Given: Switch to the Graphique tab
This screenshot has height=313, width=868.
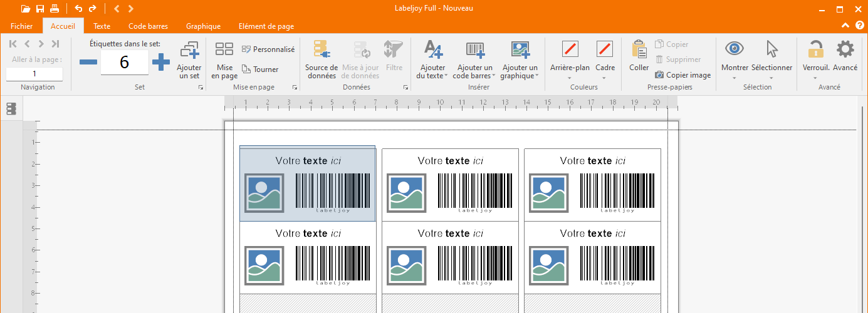Looking at the screenshot, I should (x=203, y=26).
